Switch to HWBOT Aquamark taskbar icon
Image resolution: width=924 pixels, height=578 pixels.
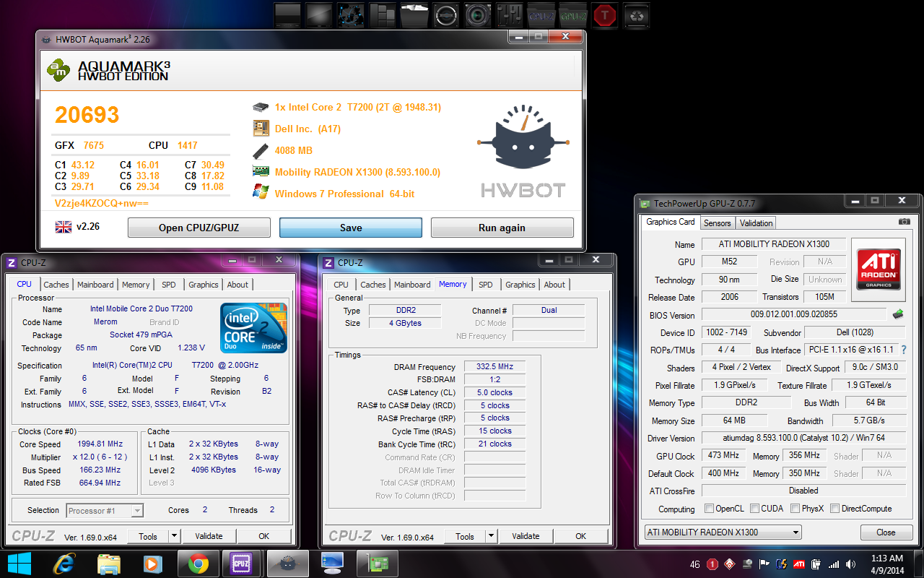[287, 563]
